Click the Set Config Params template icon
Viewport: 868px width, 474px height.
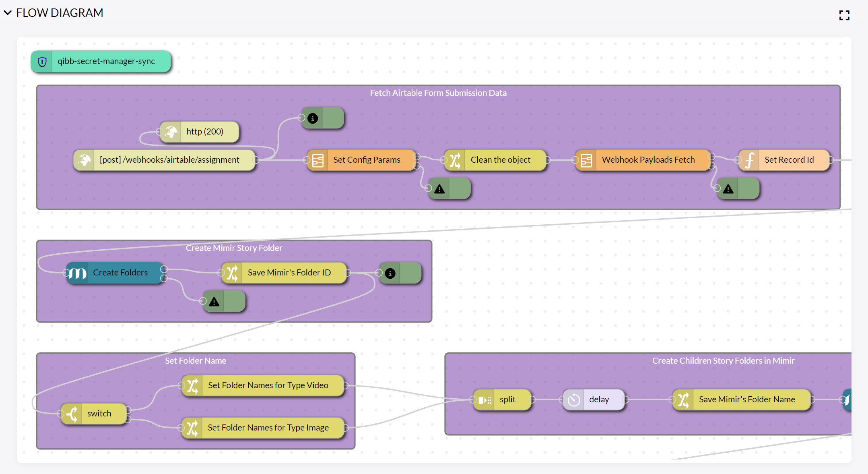pos(318,160)
